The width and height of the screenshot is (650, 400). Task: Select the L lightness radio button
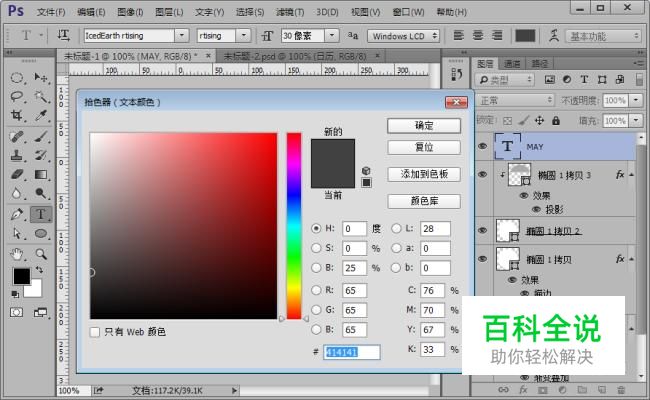click(396, 228)
